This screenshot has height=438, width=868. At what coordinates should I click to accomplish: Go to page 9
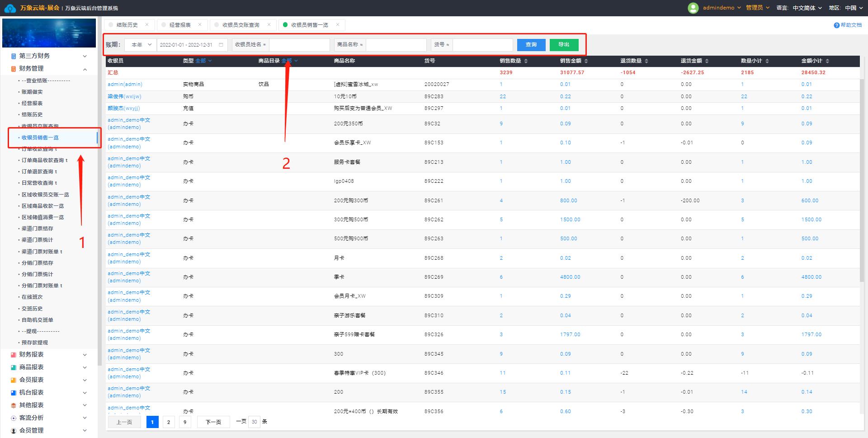[x=185, y=422]
